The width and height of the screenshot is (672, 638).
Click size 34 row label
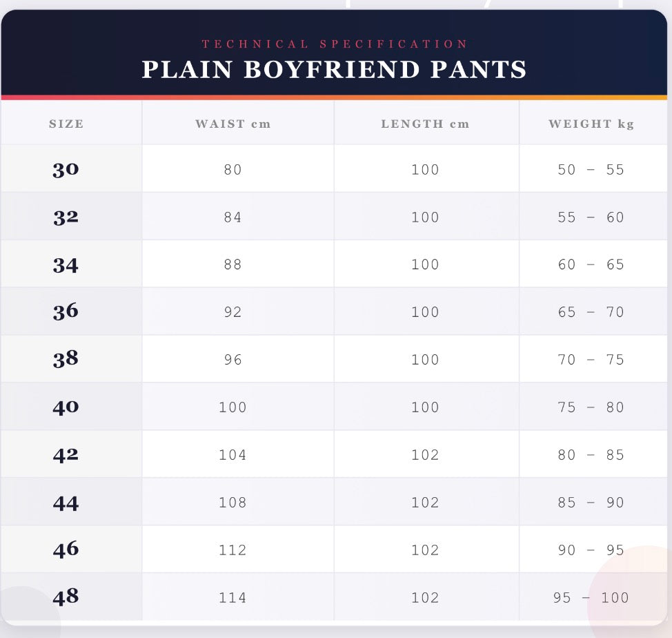click(x=66, y=264)
